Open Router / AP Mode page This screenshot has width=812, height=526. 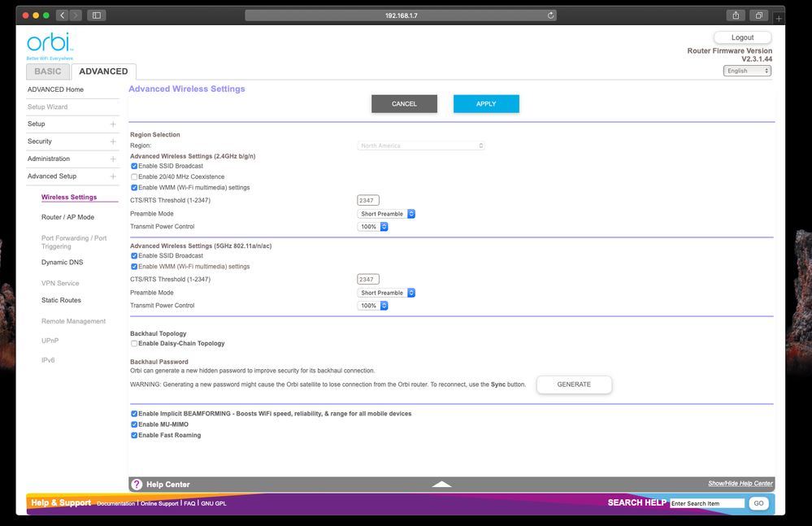point(67,217)
